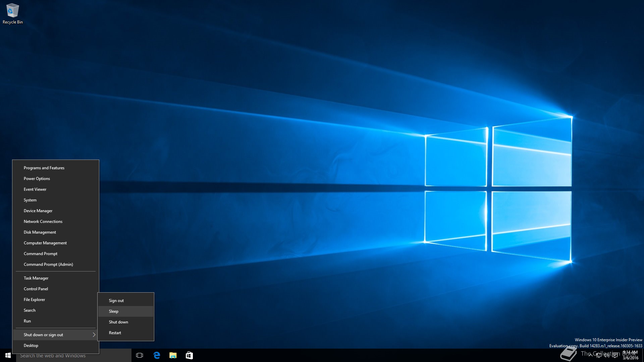The image size is (644, 362).
Task: Launch Microsoft Edge from taskbar
Action: click(157, 355)
